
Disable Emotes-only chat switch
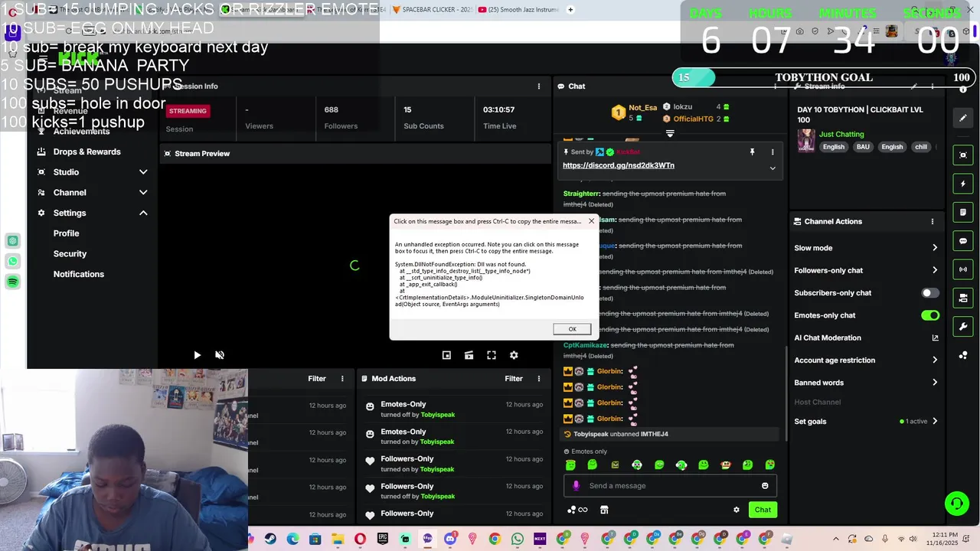point(930,315)
